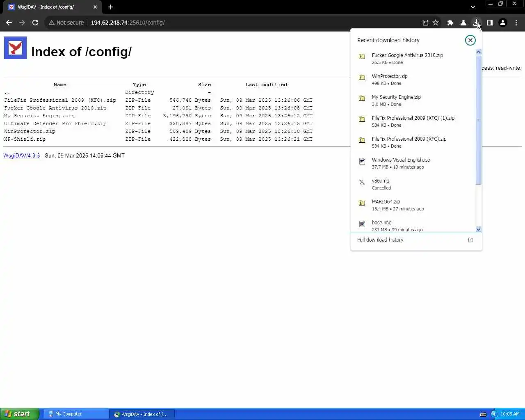Click zip icon beside My Security Engine.zip download
Image resolution: width=525 pixels, height=420 pixels.
point(362,98)
